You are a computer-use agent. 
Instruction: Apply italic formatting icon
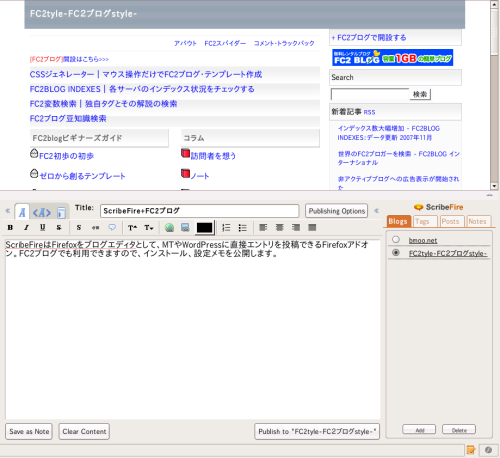coord(26,228)
